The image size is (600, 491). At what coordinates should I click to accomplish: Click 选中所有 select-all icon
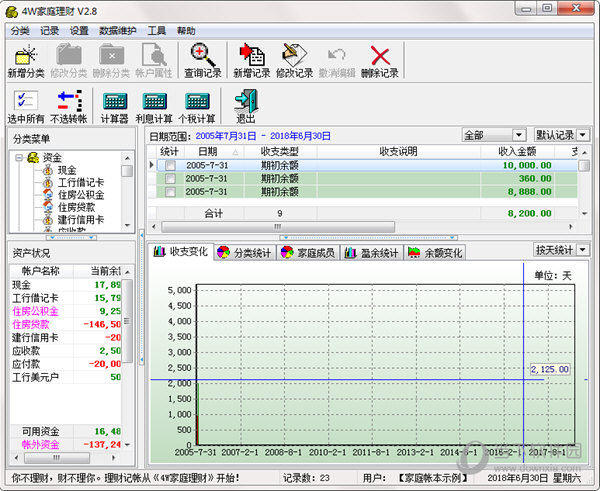click(26, 104)
